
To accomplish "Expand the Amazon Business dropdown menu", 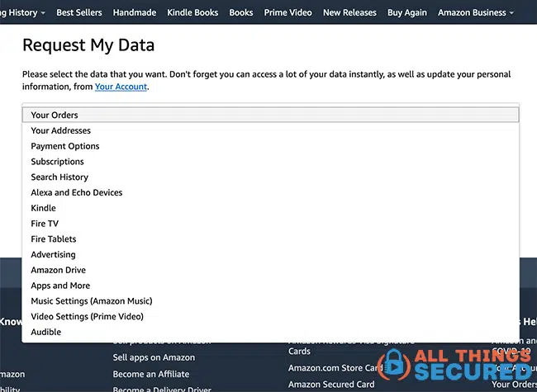I will pos(474,12).
